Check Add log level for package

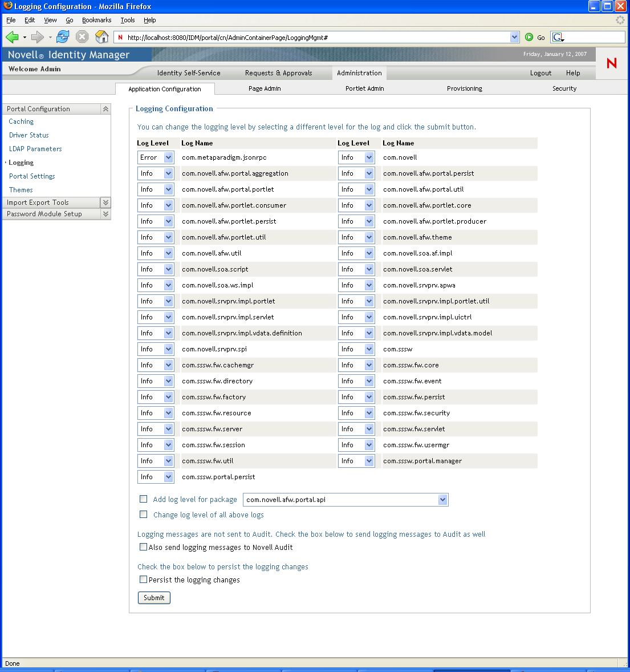pos(144,499)
